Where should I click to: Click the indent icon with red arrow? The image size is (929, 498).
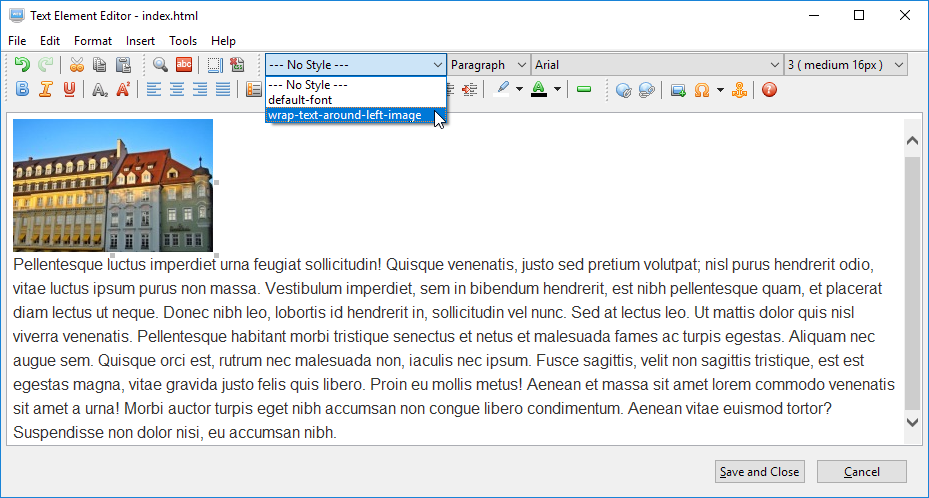click(470, 89)
